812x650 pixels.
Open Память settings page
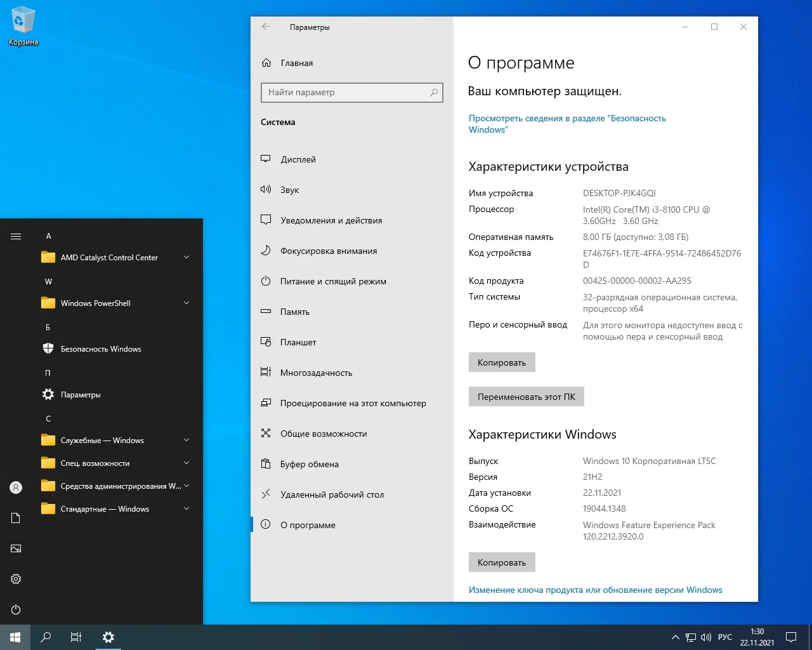pyautogui.click(x=351, y=312)
